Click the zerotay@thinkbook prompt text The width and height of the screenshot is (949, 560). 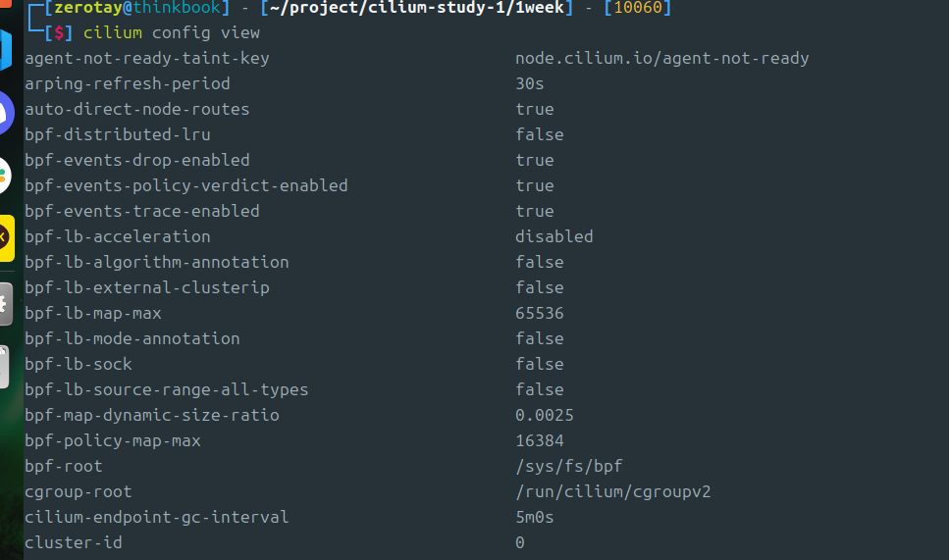(137, 8)
